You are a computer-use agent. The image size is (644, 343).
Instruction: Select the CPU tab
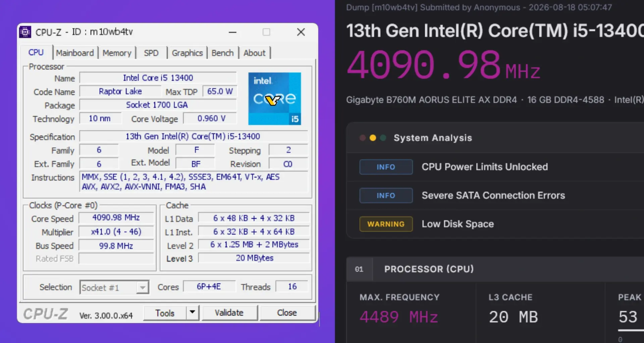(x=36, y=52)
